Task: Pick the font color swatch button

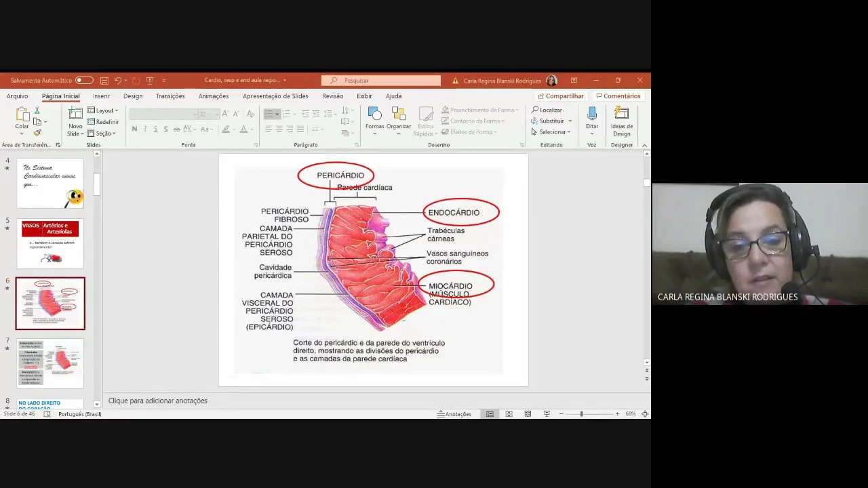Action: click(x=243, y=129)
